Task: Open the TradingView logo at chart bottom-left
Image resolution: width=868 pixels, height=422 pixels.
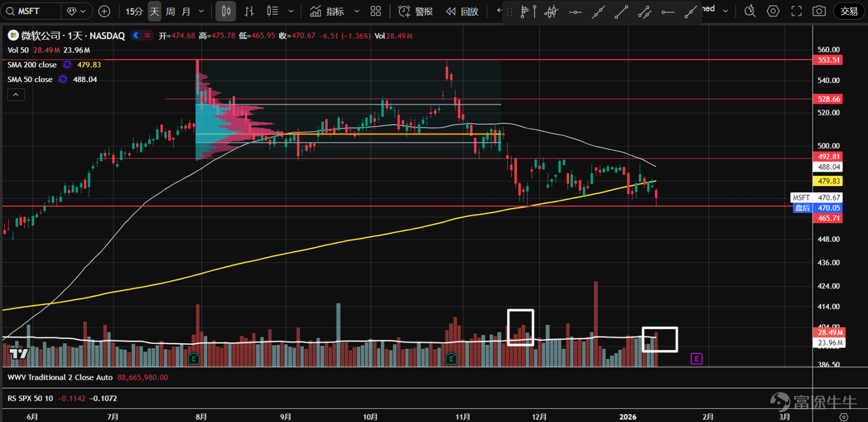Action: (18, 354)
